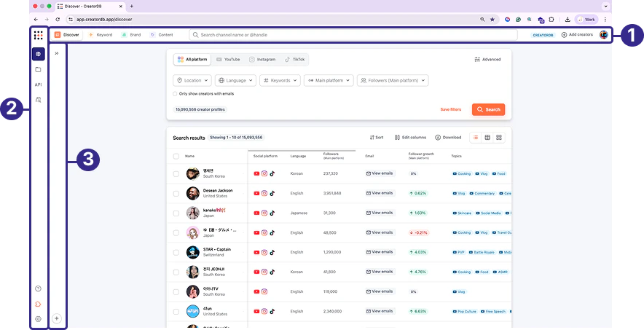Click the orange Search button

(x=488, y=109)
